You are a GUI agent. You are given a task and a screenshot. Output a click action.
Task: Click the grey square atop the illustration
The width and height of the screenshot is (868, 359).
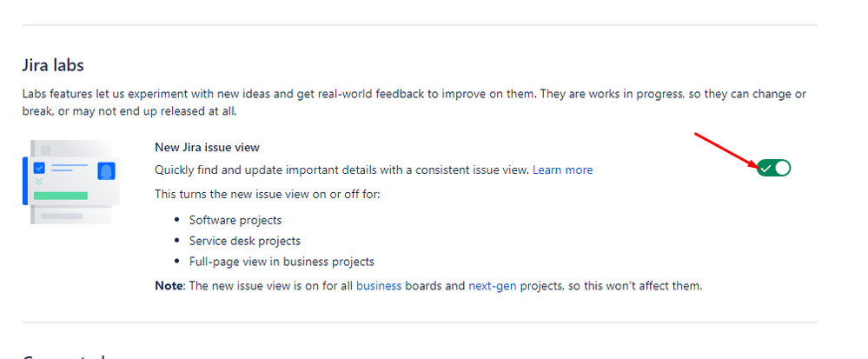(46, 150)
